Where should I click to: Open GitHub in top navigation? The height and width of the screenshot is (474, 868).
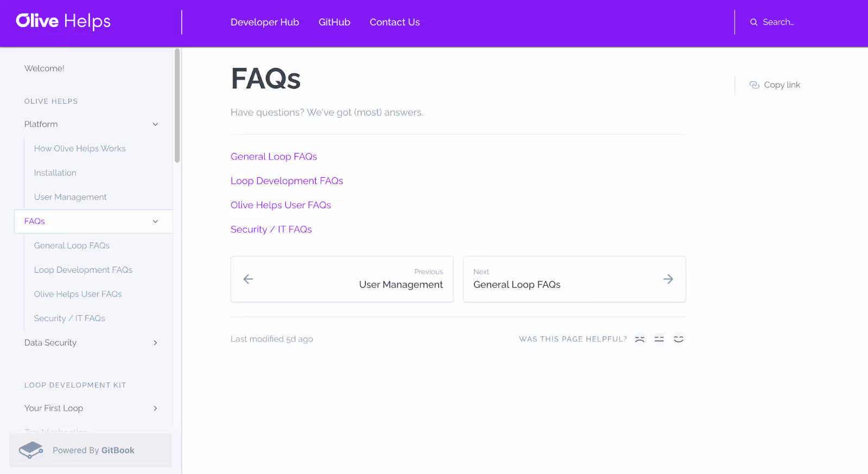tap(334, 22)
